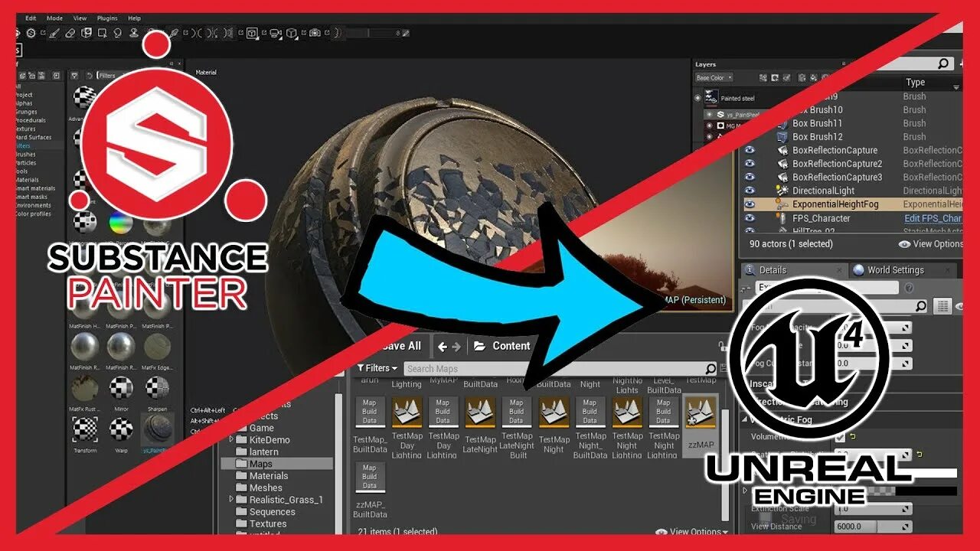Open View Options in Content Browser
Image resolution: width=980 pixels, height=551 pixels.
692,532
